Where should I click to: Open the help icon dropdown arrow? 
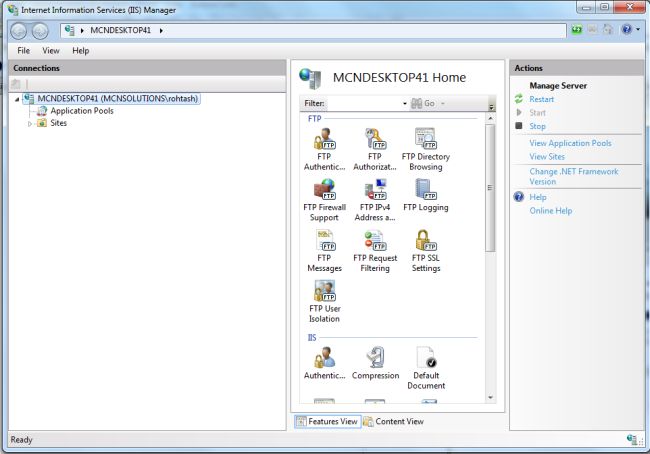click(638, 29)
